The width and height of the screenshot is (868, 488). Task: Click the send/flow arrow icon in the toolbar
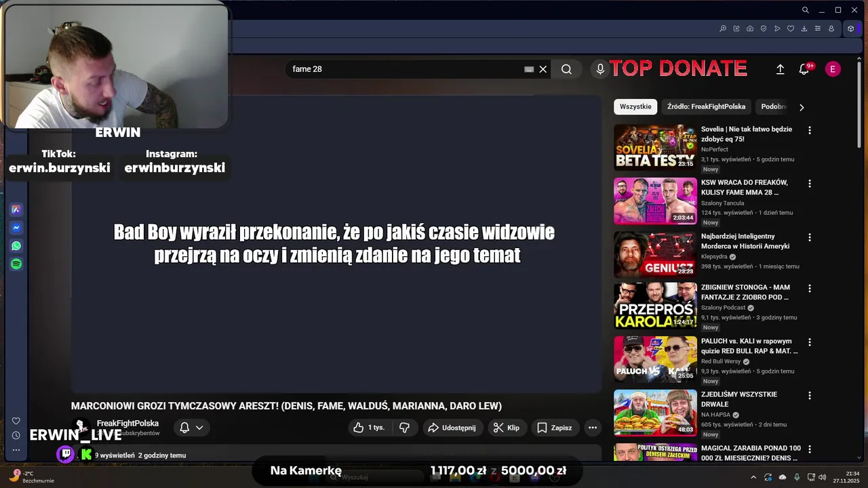(x=777, y=28)
